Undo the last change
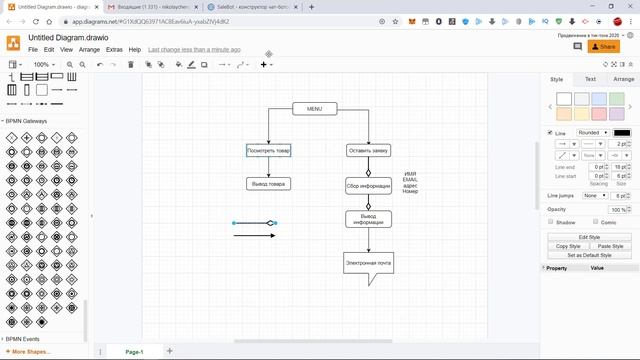640x360 pixels. coord(100,64)
